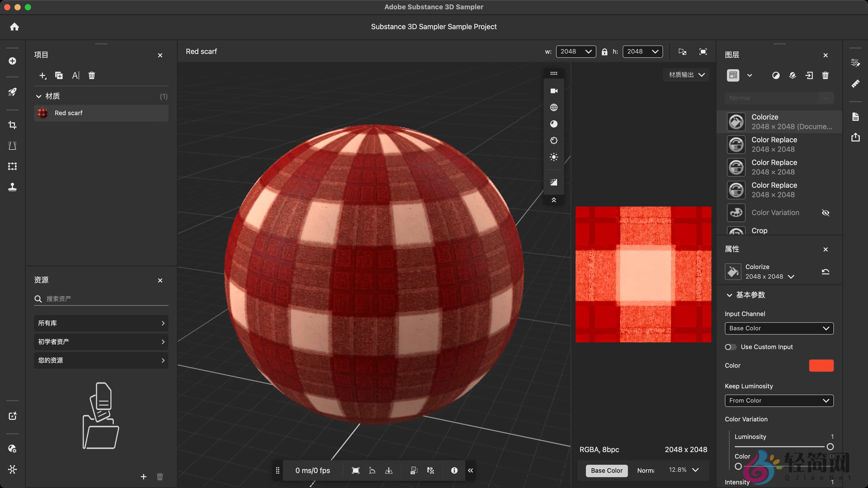Select the Crop tool in the left toolbar
The height and width of the screenshot is (488, 868).
point(12,125)
